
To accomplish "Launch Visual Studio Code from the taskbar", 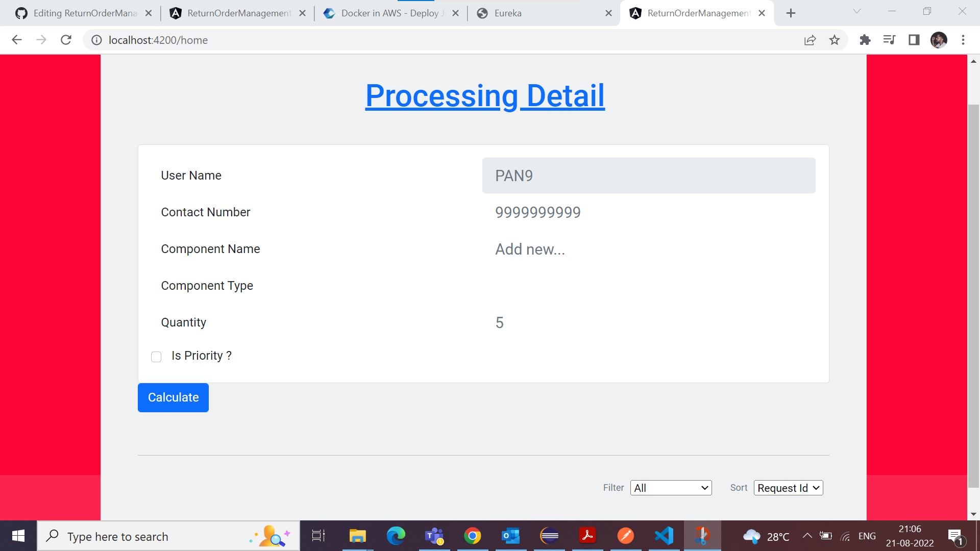I will click(x=664, y=536).
